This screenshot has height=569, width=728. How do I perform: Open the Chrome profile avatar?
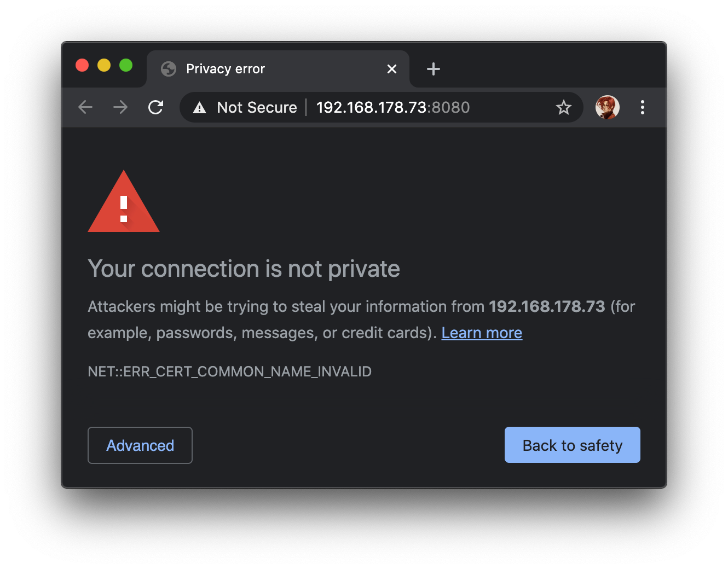point(608,107)
